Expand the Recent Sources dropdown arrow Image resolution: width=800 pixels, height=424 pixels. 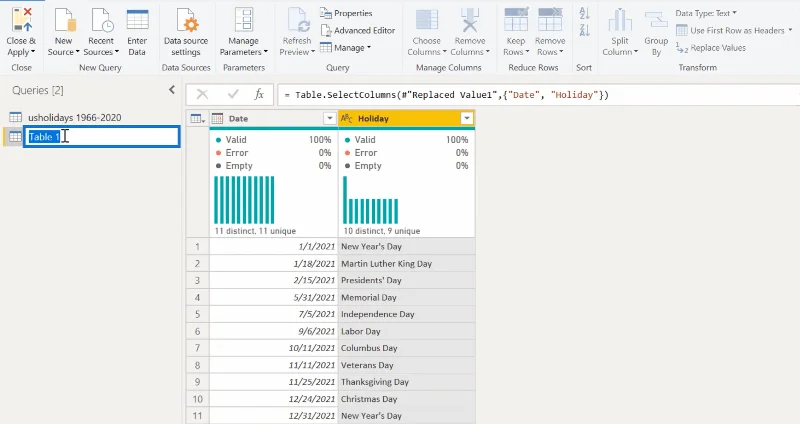point(116,52)
